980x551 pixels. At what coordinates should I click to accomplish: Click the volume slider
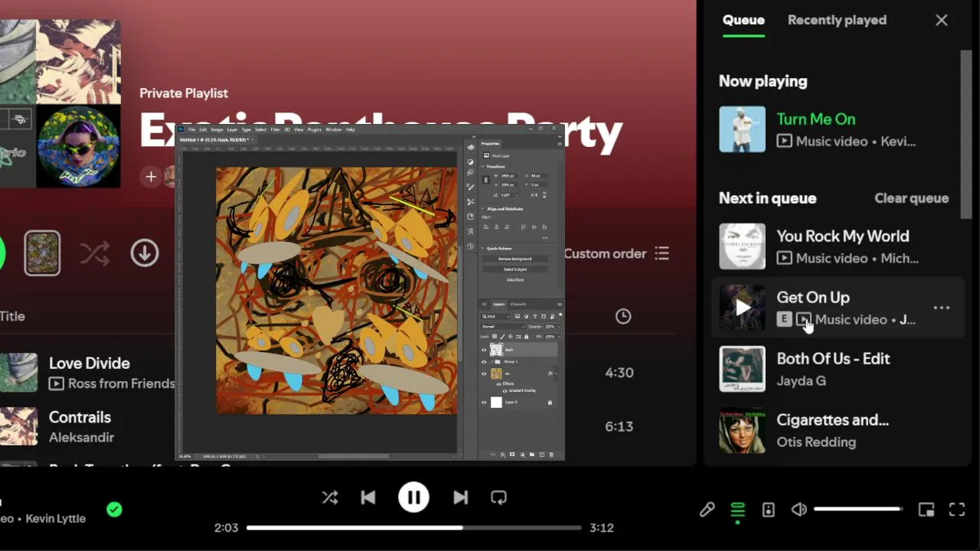858,509
